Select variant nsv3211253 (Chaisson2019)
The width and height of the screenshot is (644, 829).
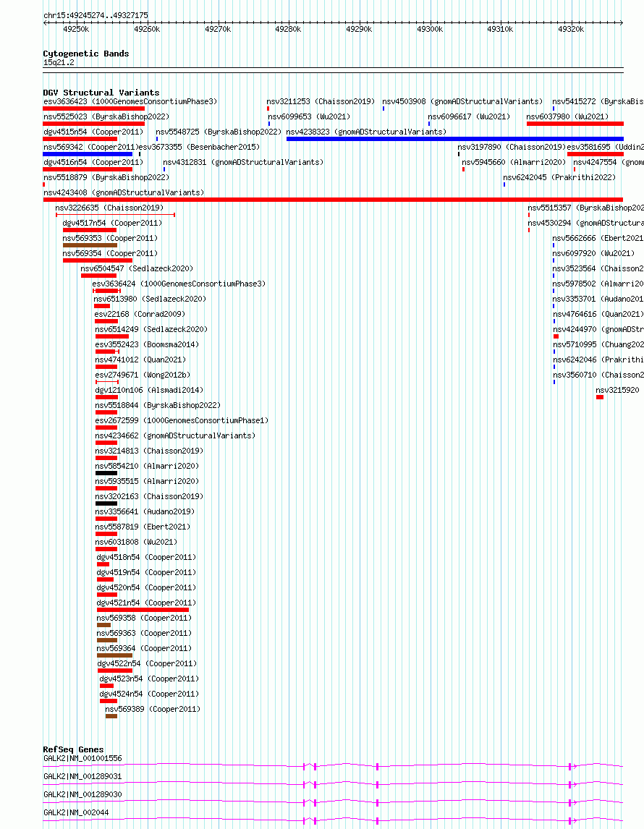(321, 101)
